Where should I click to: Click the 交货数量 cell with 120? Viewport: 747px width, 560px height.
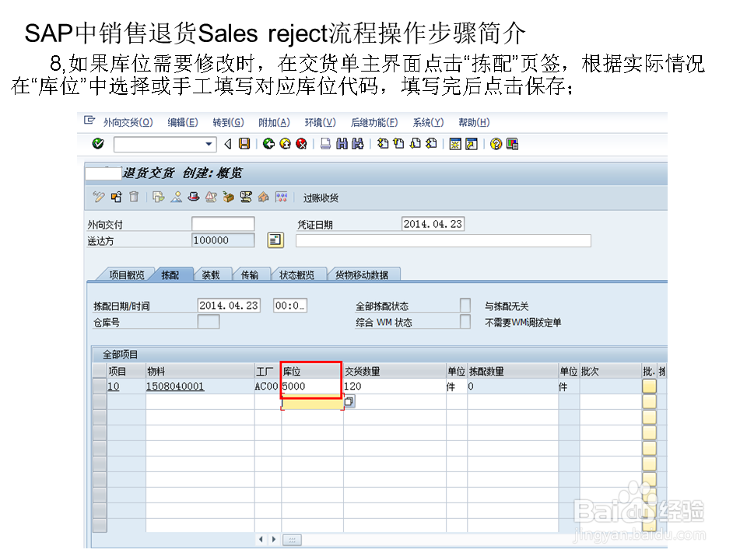pos(395,387)
